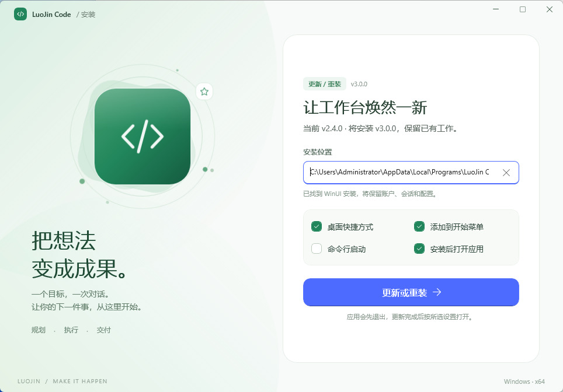Click the star badge beside the app icon
The width and height of the screenshot is (563, 392).
pos(204,92)
